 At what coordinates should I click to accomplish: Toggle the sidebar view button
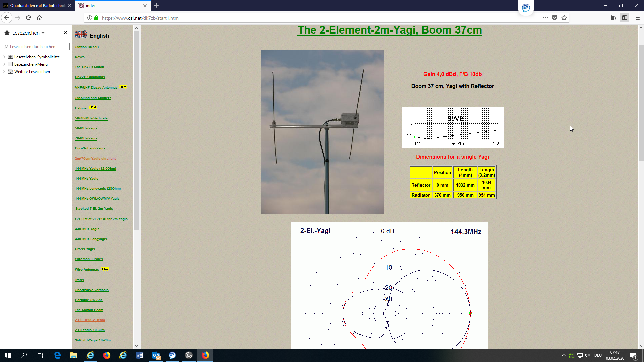pos(625,18)
